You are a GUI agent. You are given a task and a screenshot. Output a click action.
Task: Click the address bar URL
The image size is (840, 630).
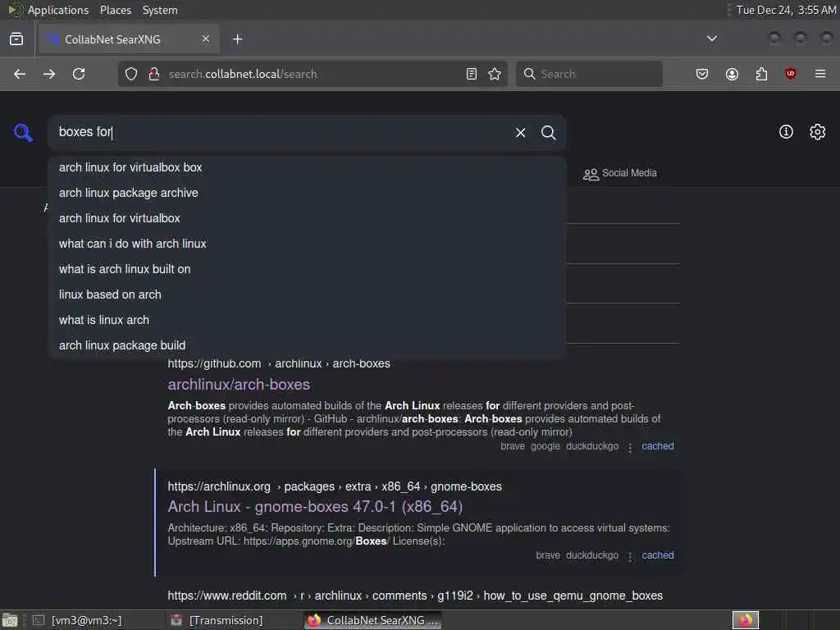click(x=243, y=74)
